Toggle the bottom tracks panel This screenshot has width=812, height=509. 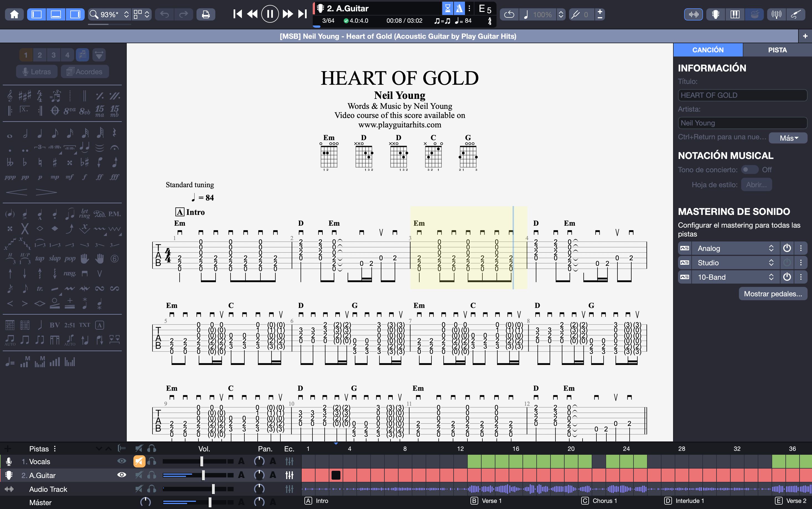tap(56, 14)
